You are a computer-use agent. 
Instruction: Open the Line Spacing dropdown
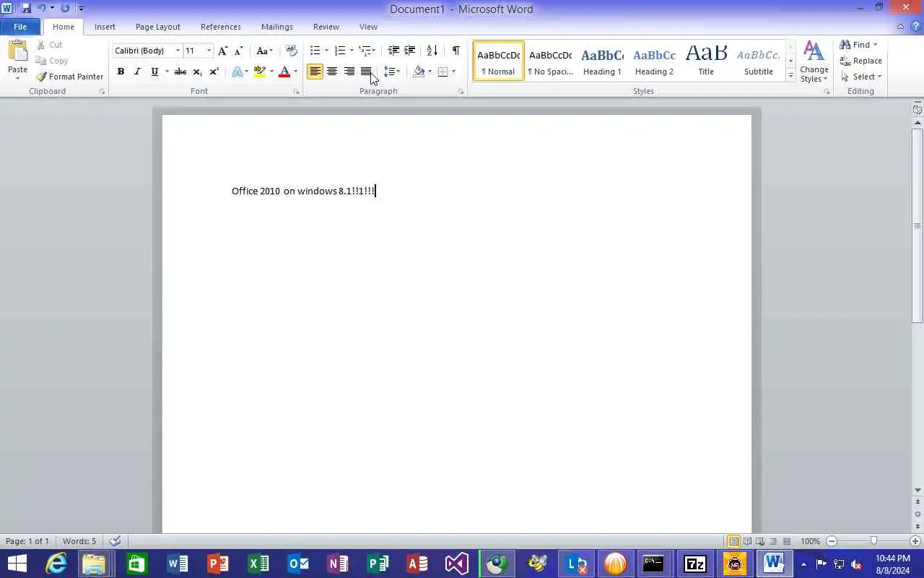coord(392,72)
